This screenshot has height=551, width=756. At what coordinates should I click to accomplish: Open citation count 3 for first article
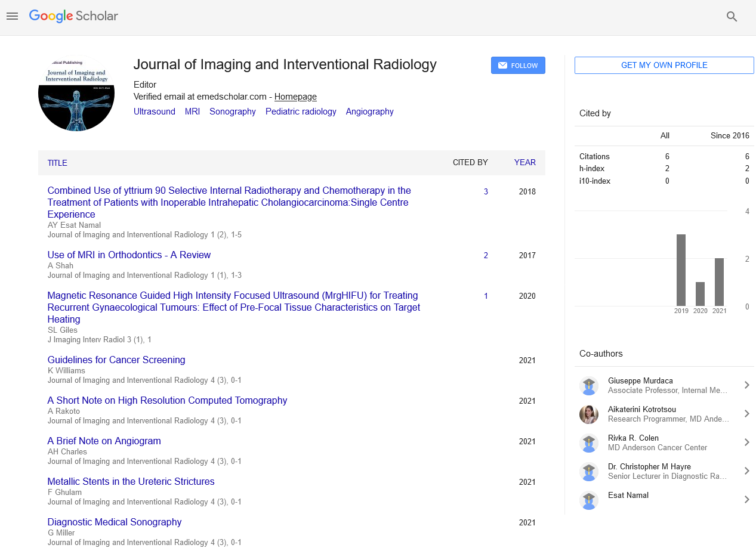tap(486, 192)
